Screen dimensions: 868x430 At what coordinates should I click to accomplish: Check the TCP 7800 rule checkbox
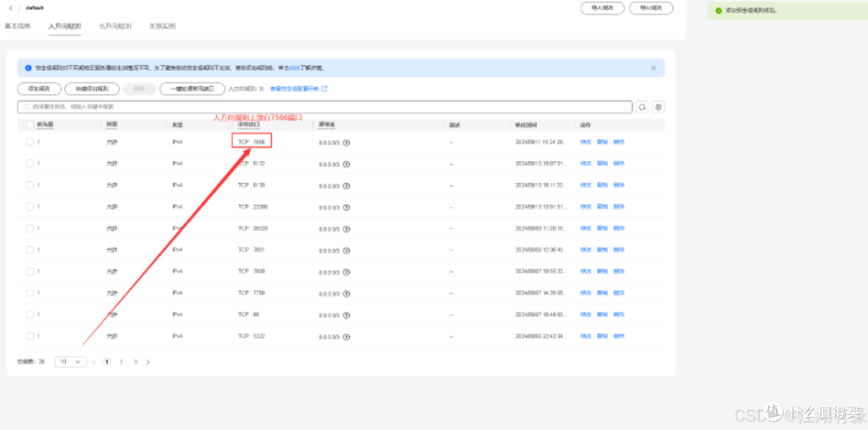tap(30, 271)
